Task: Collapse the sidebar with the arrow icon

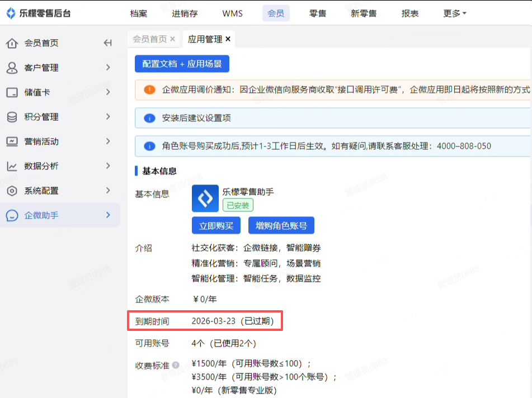Action: [x=107, y=42]
